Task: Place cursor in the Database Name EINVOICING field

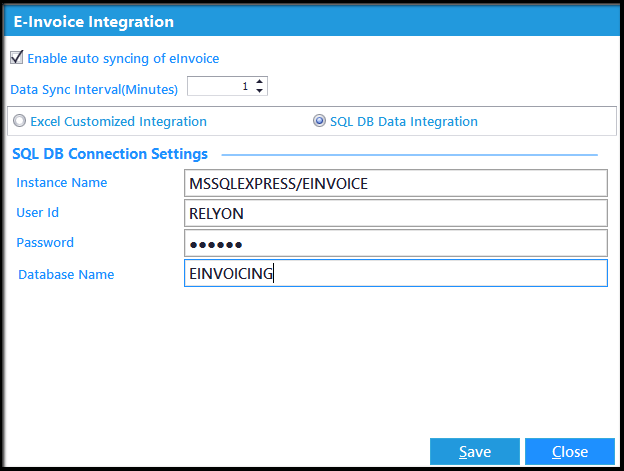Action: coord(396,273)
